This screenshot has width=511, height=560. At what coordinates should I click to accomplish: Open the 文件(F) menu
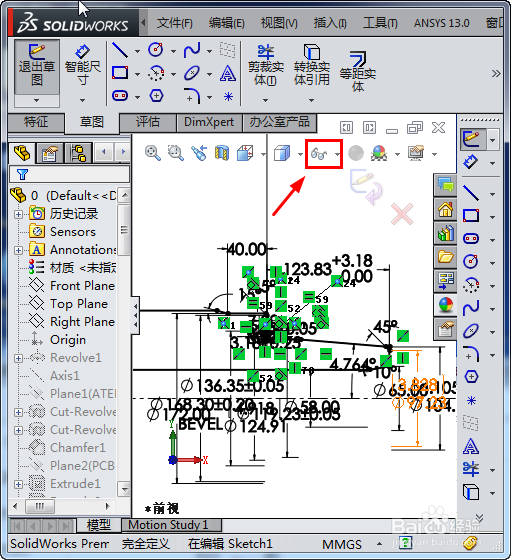[x=175, y=23]
